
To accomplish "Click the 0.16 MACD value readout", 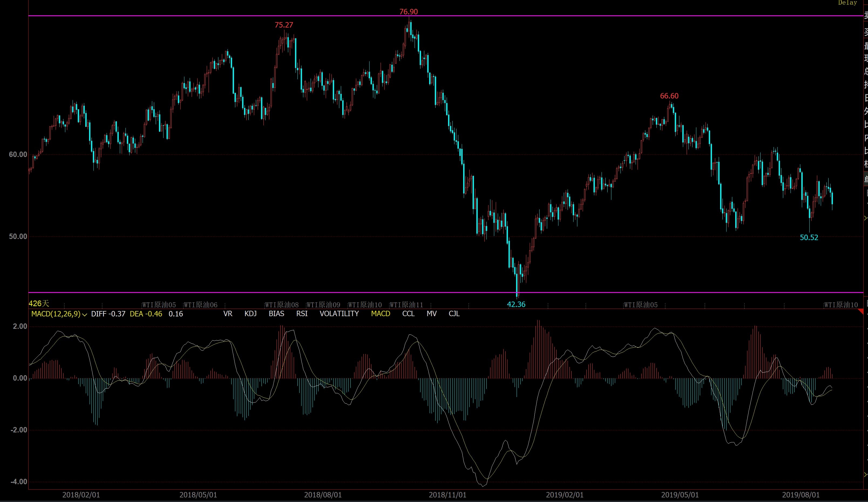I will (x=176, y=314).
